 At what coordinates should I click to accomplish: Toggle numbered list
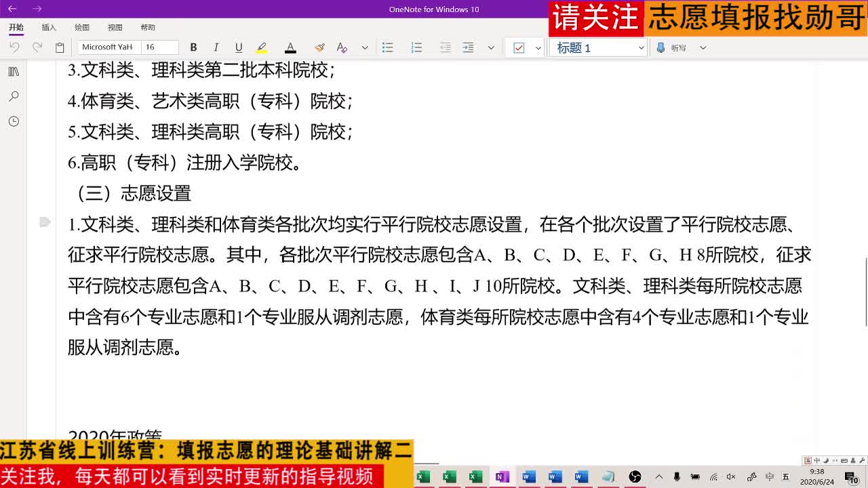(x=416, y=47)
